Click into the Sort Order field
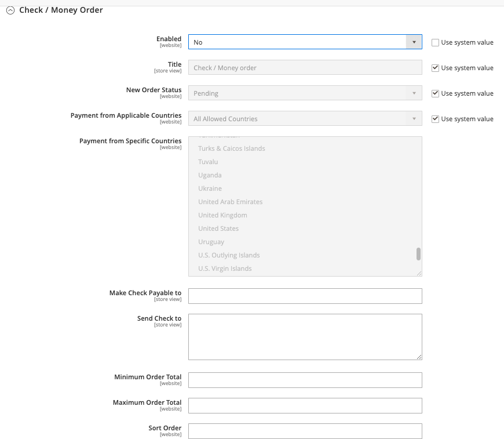This screenshot has width=504, height=439. click(x=305, y=431)
